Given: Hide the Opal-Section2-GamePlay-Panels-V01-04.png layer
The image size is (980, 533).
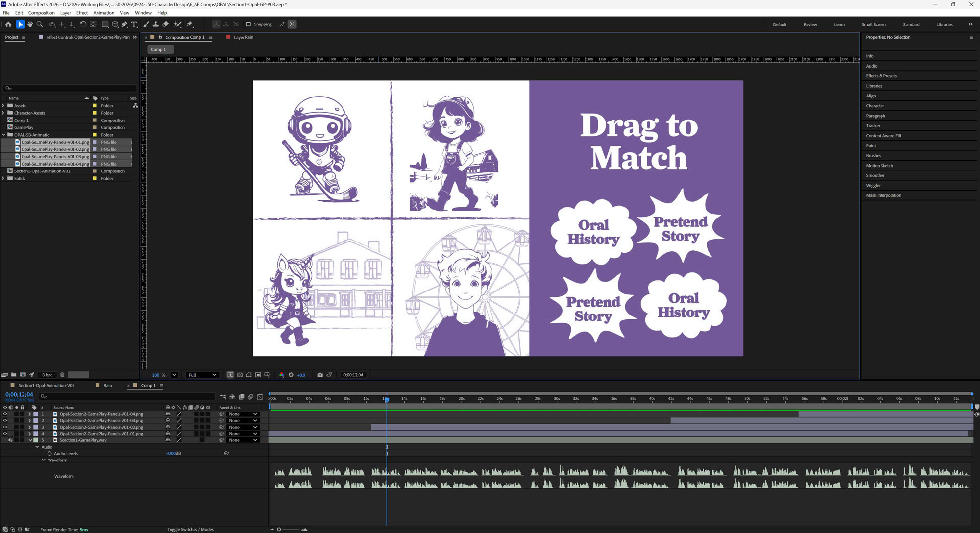Looking at the screenshot, I should (5, 414).
